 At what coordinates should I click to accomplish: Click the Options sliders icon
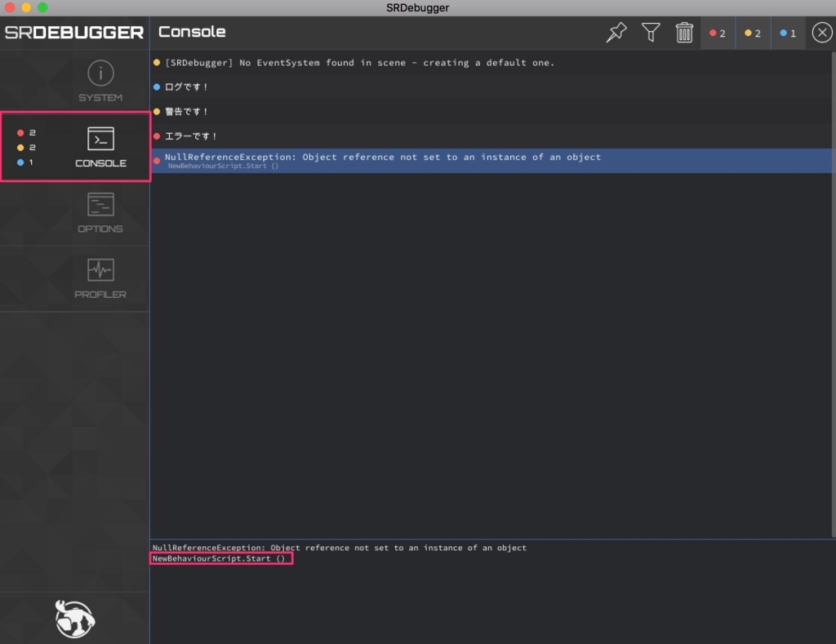pos(100,204)
